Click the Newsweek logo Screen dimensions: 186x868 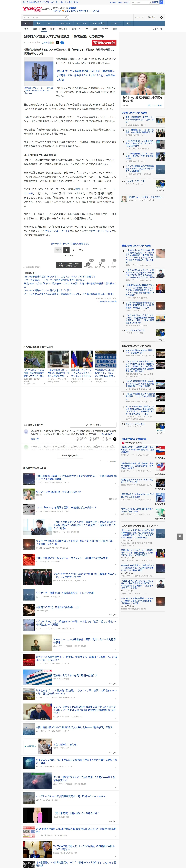click(x=104, y=43)
